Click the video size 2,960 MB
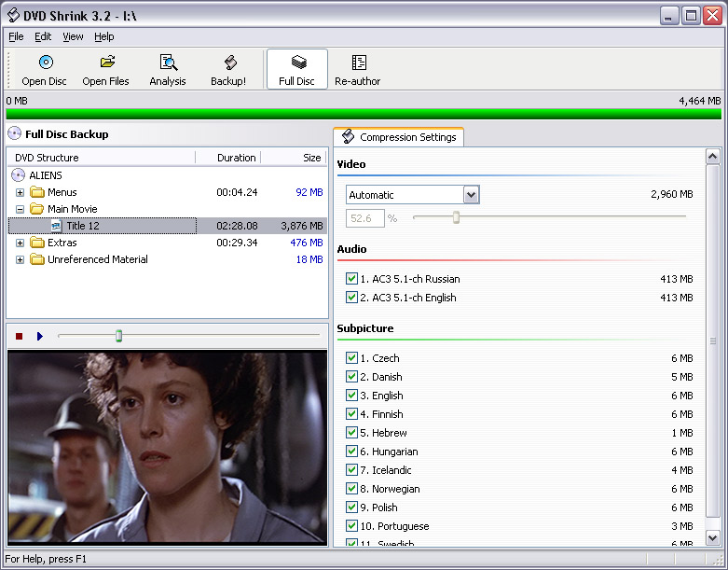 (x=672, y=194)
